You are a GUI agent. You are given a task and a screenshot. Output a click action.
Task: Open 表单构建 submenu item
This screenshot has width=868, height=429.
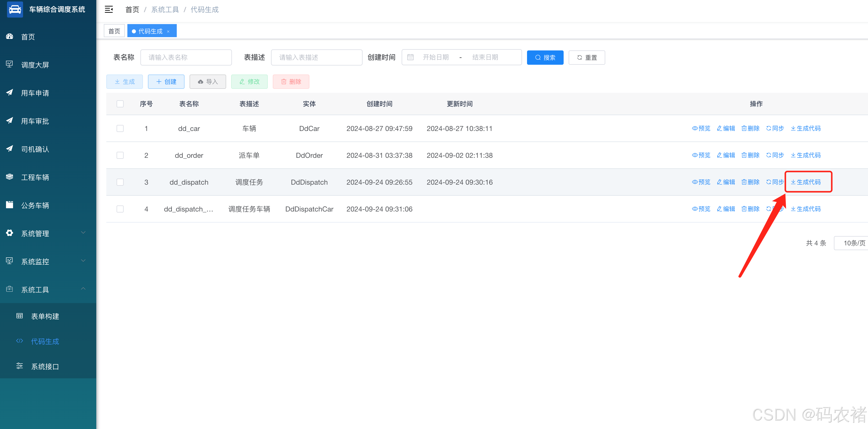point(48,316)
